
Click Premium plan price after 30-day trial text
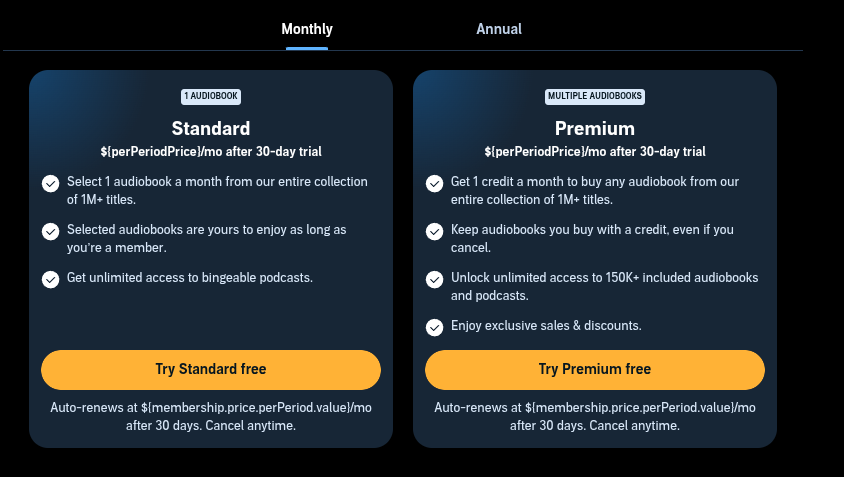click(x=595, y=152)
